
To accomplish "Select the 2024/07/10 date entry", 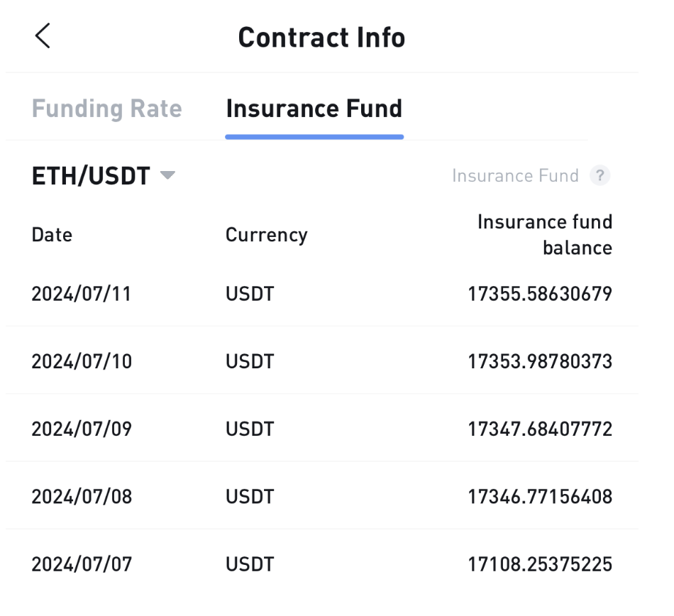I will click(82, 361).
